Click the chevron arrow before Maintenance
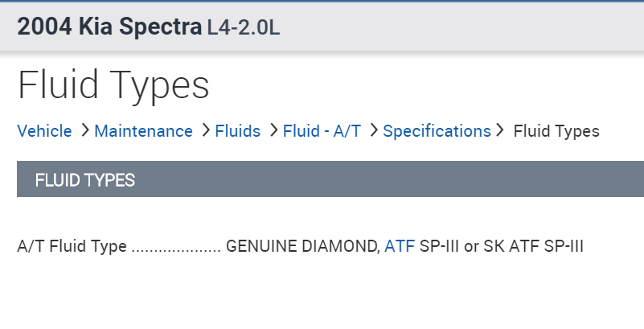 [x=84, y=131]
